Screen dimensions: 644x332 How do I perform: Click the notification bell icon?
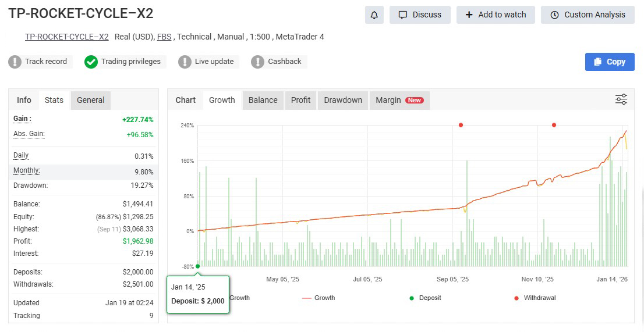tap(374, 15)
